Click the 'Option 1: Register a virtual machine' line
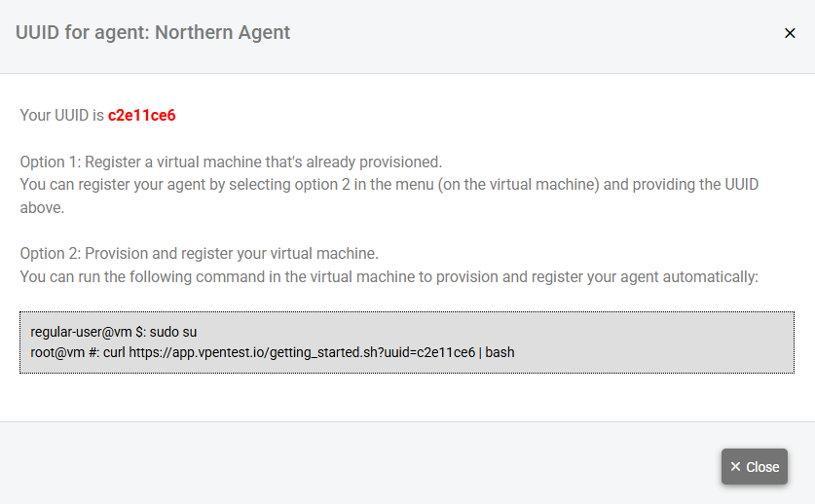Image resolution: width=815 pixels, height=504 pixels. click(231, 162)
